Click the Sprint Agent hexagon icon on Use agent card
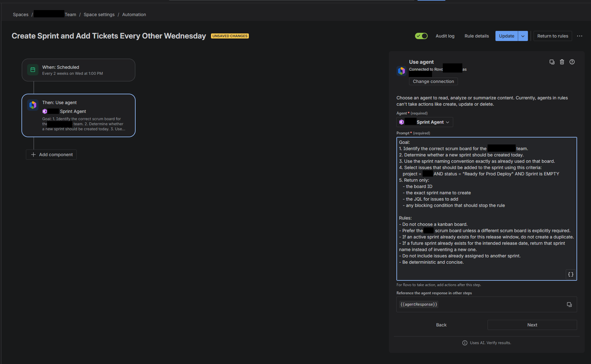The height and width of the screenshot is (364, 591). point(45,111)
